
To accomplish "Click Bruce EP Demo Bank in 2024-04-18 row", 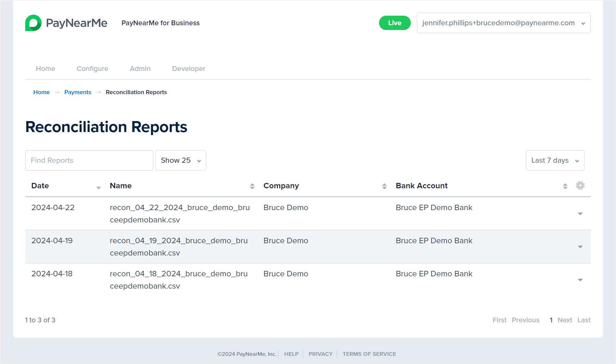I will pos(434,274).
